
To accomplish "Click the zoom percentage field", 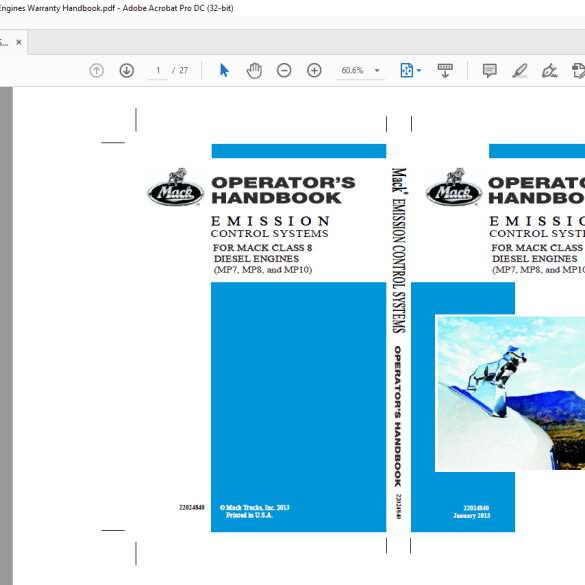I will [352, 70].
